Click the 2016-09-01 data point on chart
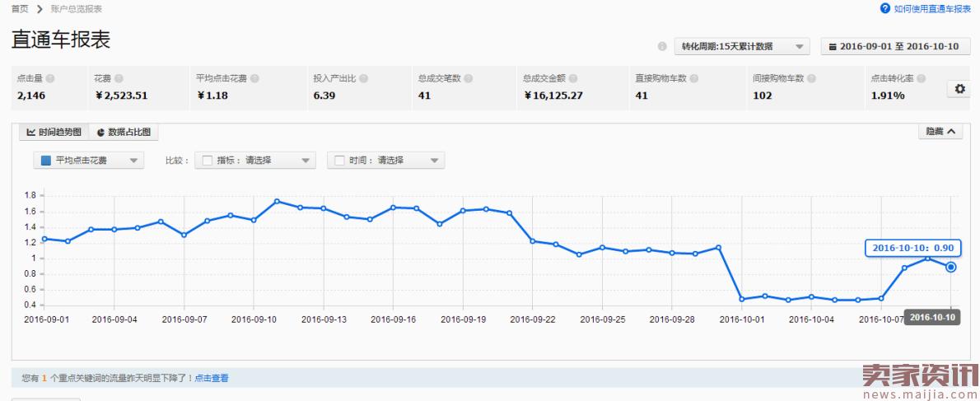The width and height of the screenshot is (980, 401). tap(44, 239)
